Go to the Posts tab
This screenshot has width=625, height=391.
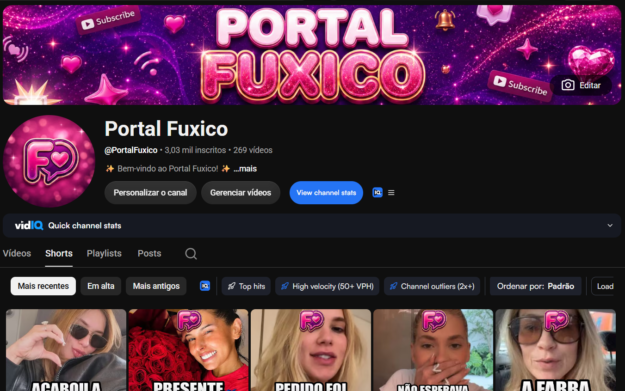click(149, 253)
